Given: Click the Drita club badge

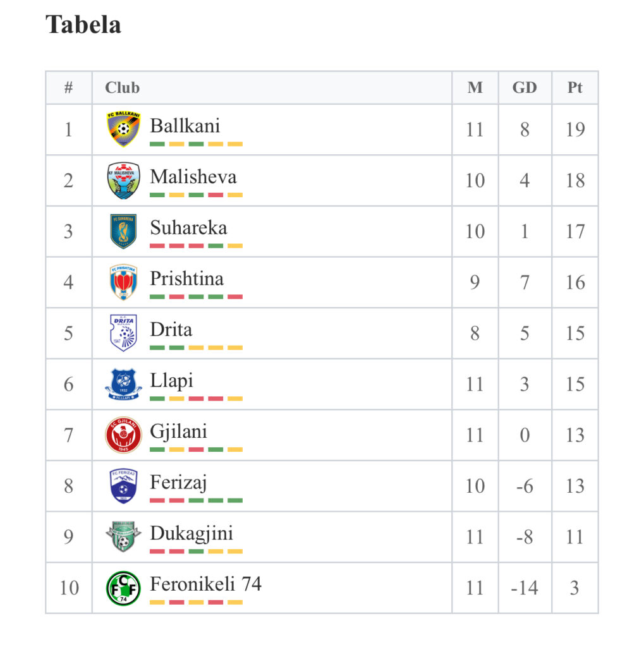Looking at the screenshot, I should [x=123, y=333].
